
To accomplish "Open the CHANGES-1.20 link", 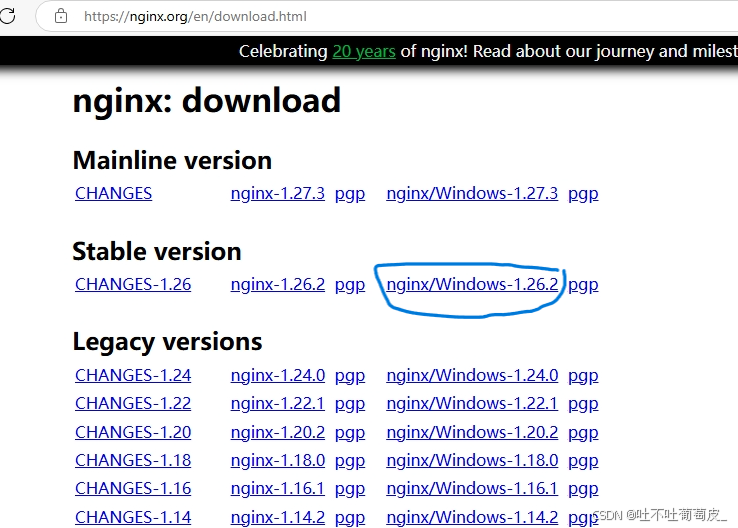I will [x=133, y=432].
